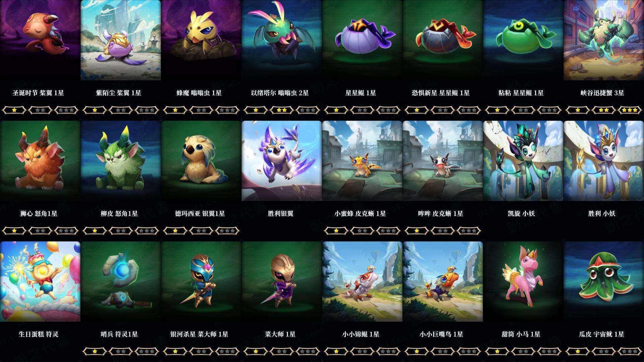This screenshot has height=362, width=644.
Task: Select one-star badge under 小蜜蜂 皮克蜥
Action: coord(336,231)
